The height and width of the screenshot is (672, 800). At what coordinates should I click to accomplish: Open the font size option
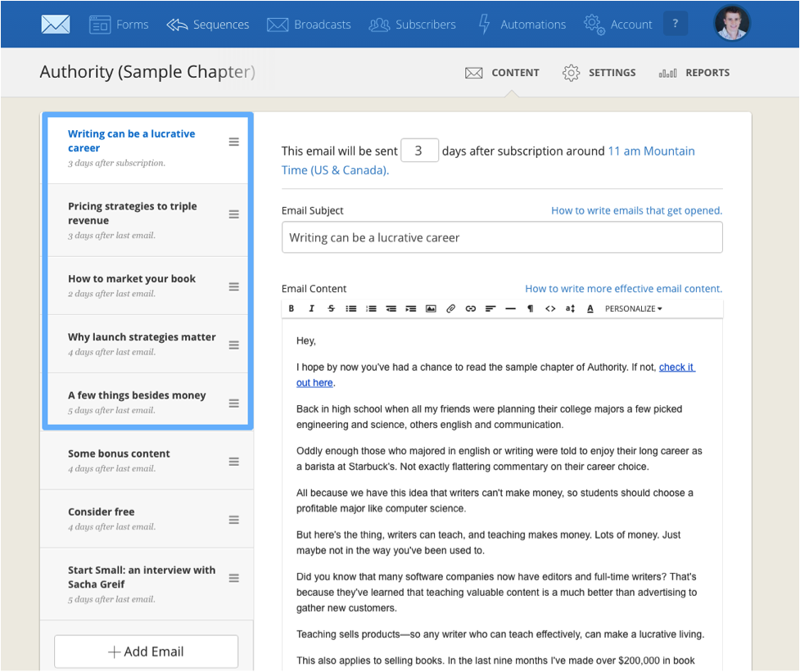570,309
